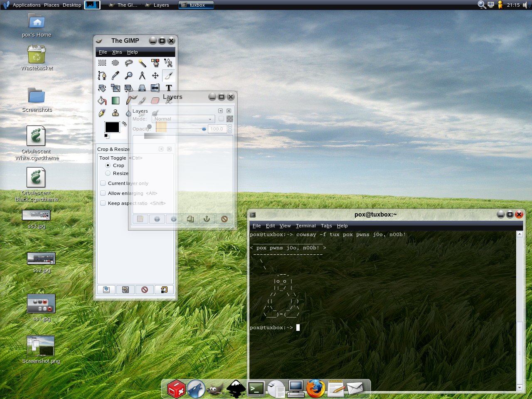532x399 pixels.
Task: Select the Flip tool
Action: point(155,88)
